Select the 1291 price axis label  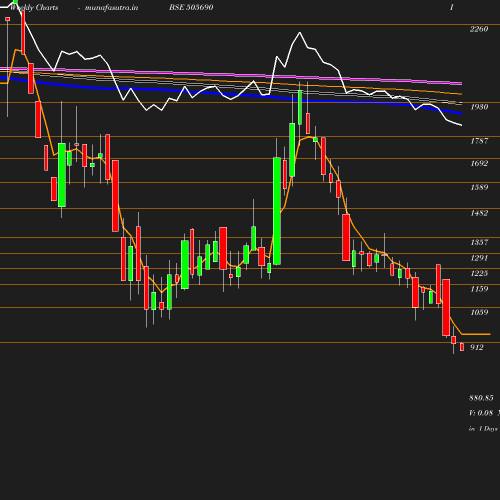479,258
